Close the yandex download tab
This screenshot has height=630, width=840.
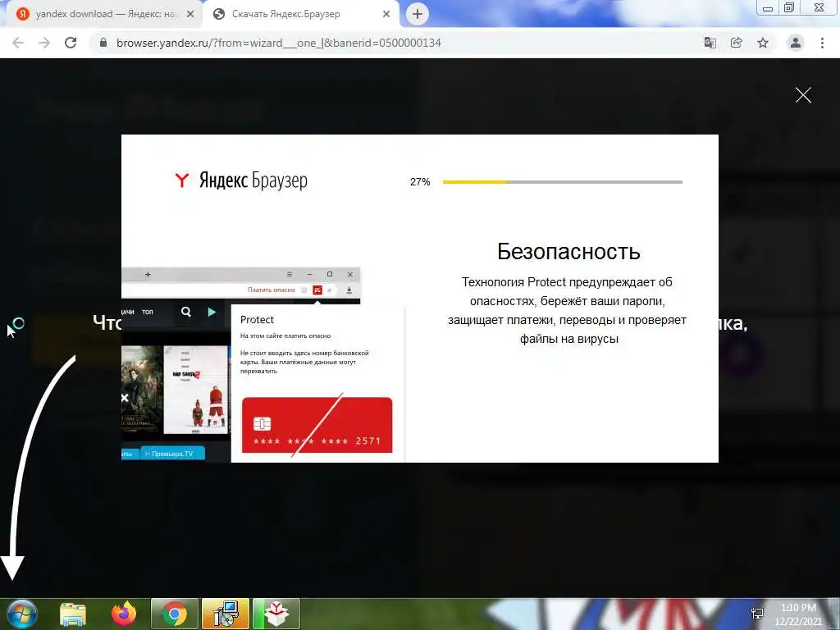[x=190, y=15]
